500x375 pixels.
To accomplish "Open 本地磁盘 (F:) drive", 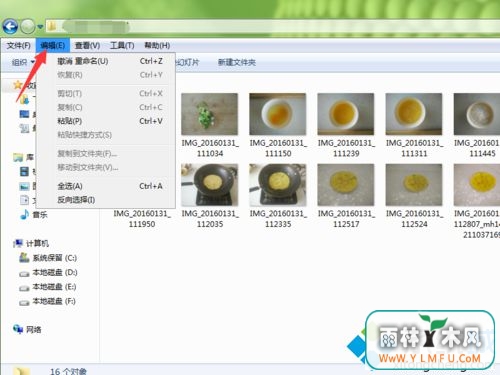I will pyautogui.click(x=54, y=301).
